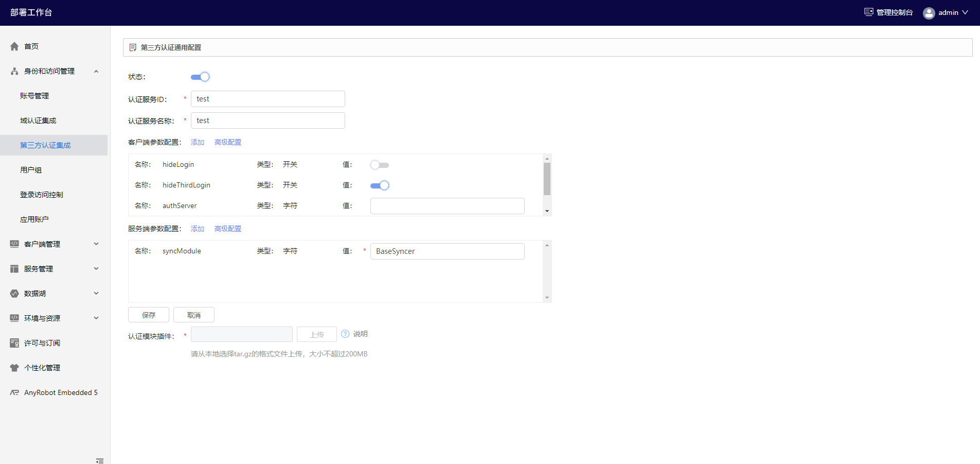
Task: Click the document icon in 第三方认证通用配置 header
Action: click(133, 47)
